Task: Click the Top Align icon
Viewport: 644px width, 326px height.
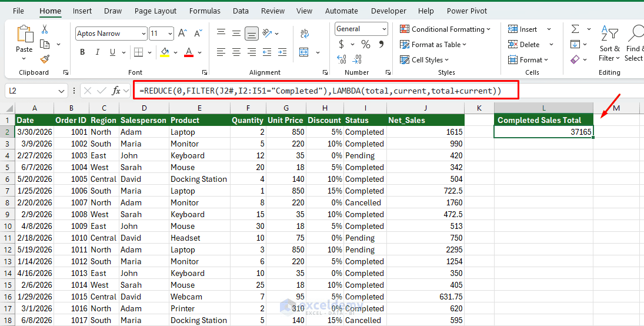Action: click(221, 33)
